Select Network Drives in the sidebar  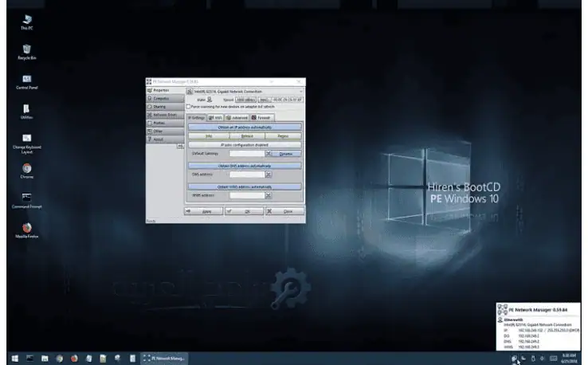166,115
